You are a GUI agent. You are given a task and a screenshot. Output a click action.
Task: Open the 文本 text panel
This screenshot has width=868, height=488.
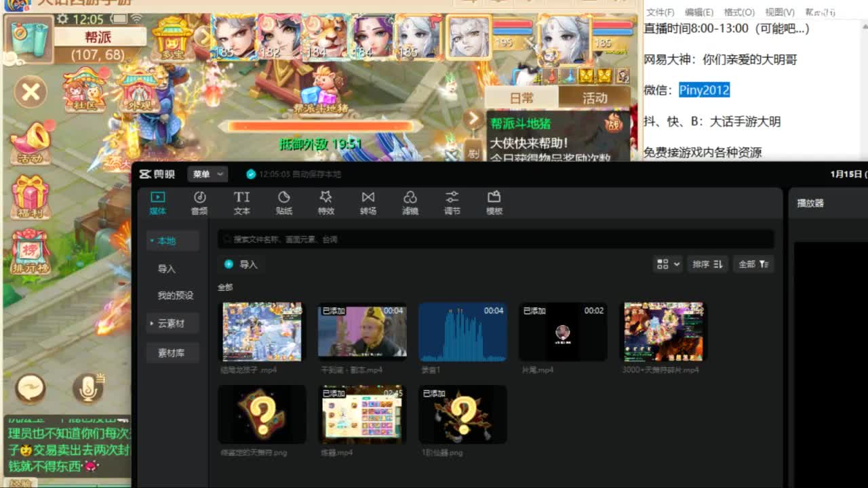point(241,202)
